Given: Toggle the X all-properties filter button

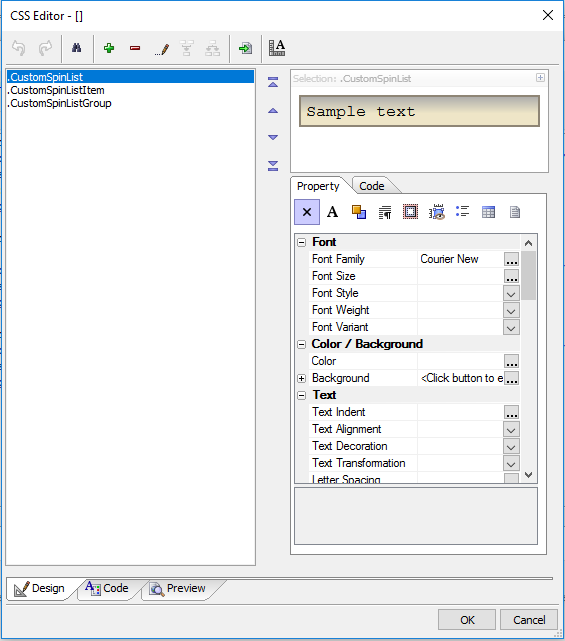Looking at the screenshot, I should coord(307,212).
